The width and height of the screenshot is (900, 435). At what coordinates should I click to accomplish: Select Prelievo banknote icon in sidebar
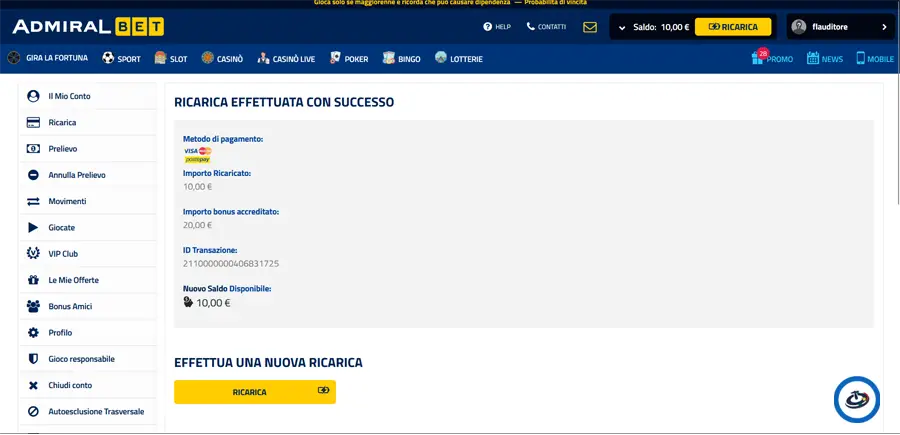tap(33, 149)
